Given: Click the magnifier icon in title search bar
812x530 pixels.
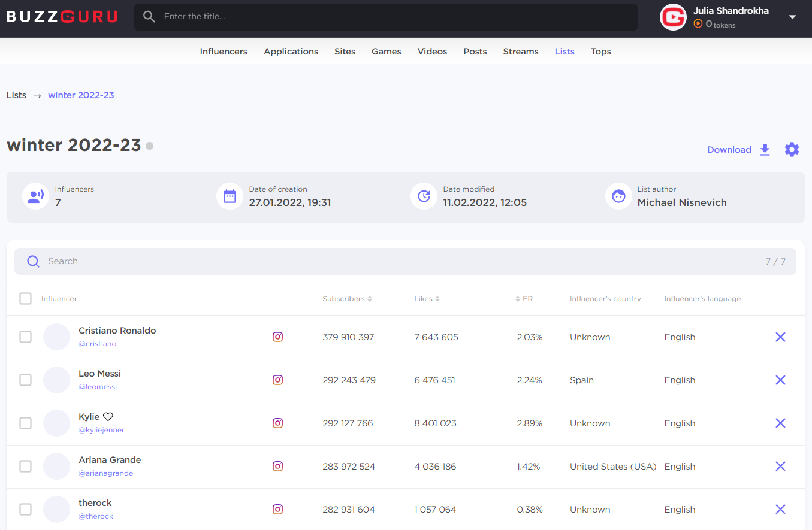Looking at the screenshot, I should [x=149, y=17].
